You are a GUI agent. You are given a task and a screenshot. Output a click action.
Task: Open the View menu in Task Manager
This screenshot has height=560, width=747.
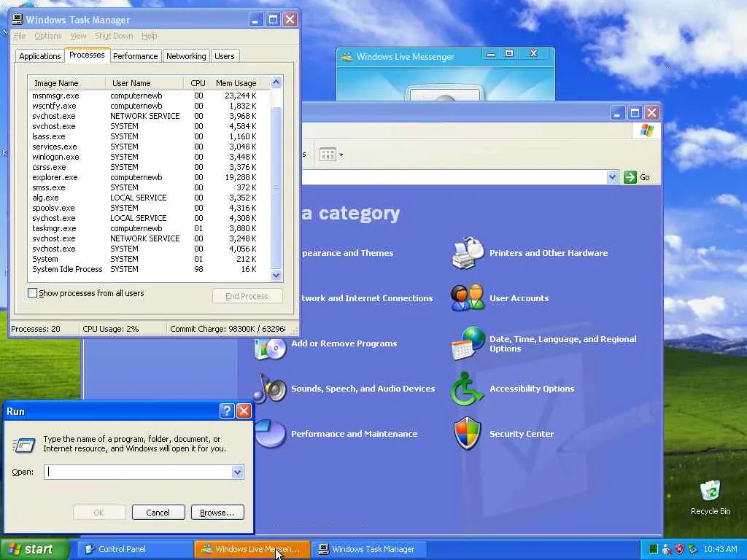(78, 36)
